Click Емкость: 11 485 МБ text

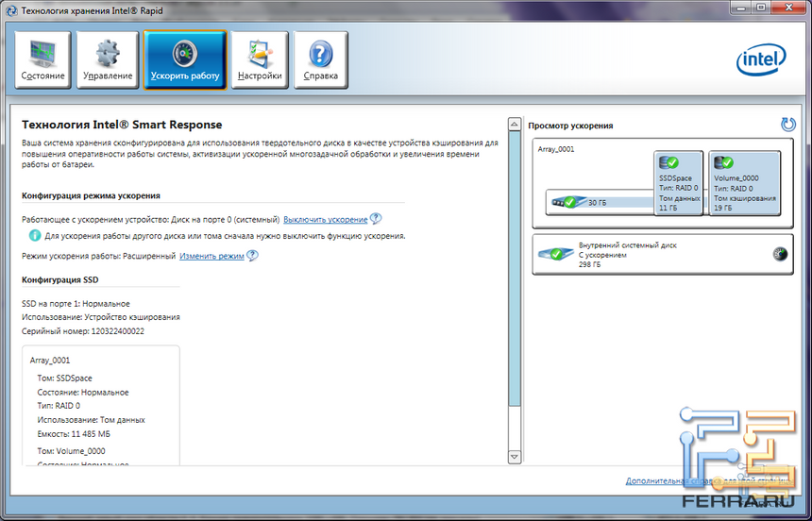click(74, 434)
